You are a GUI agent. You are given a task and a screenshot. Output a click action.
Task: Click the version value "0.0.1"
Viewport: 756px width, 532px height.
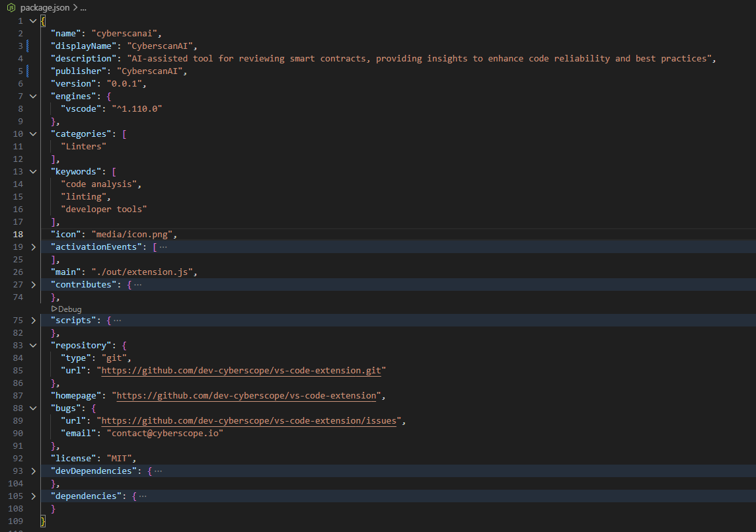(124, 83)
